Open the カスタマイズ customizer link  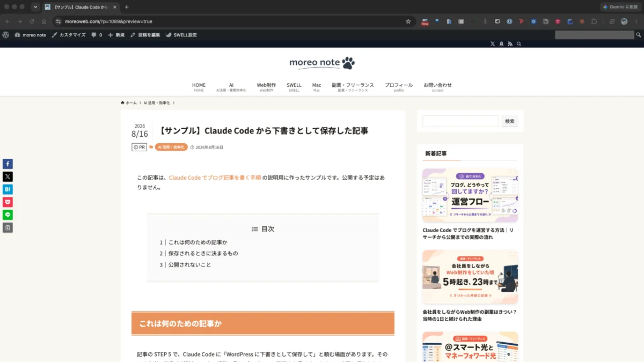(x=69, y=35)
